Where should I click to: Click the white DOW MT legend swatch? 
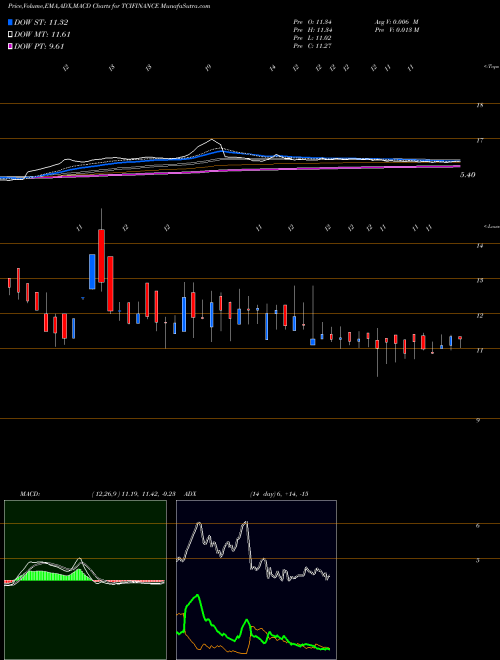(x=11, y=35)
